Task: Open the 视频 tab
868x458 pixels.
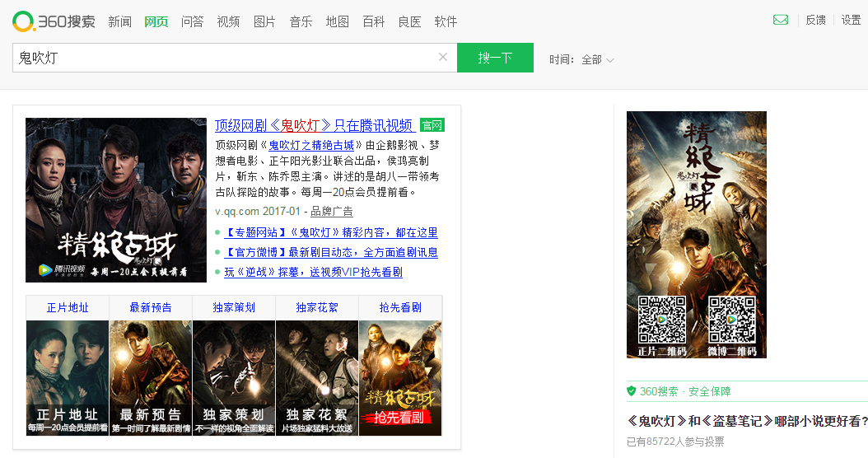Action: coord(228,21)
